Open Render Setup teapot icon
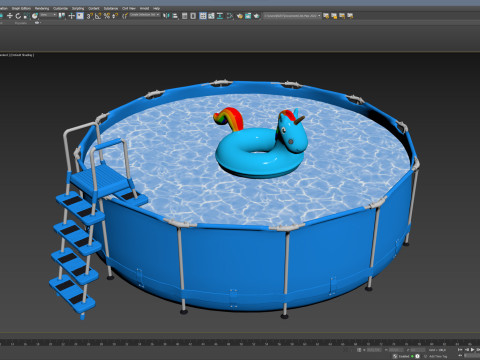 pos(240,16)
